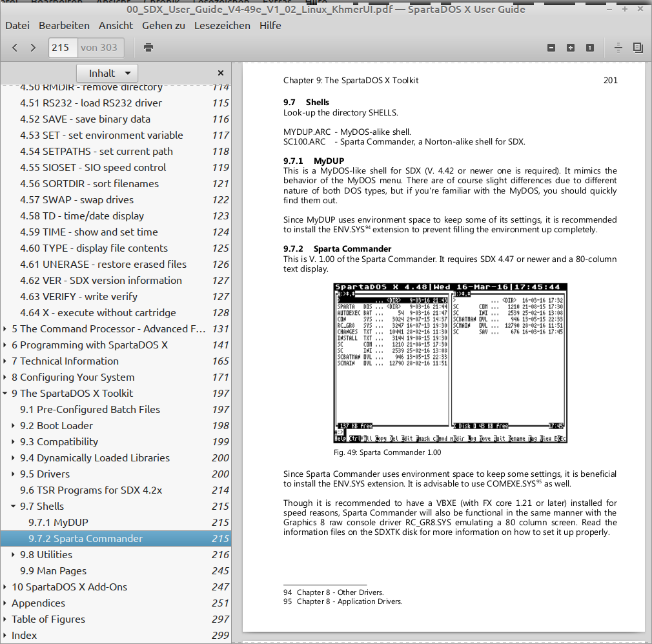
Task: Select '9.6 TSR Programs for SDX 4.2x'
Action: click(x=116, y=490)
